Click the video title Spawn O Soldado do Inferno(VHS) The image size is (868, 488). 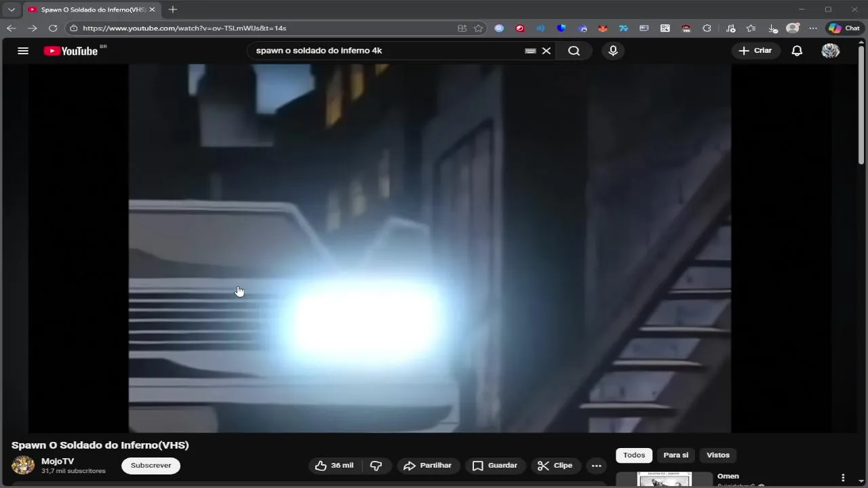point(100,445)
